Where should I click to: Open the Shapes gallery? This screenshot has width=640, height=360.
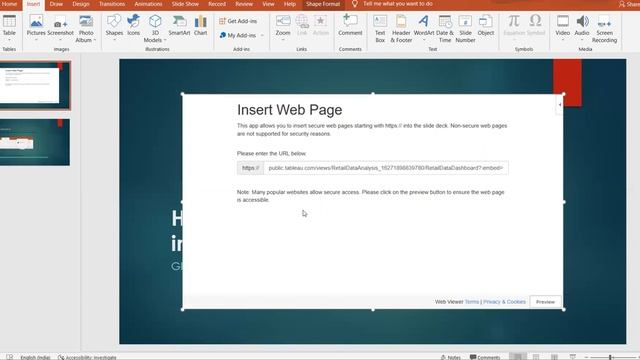tap(114, 28)
